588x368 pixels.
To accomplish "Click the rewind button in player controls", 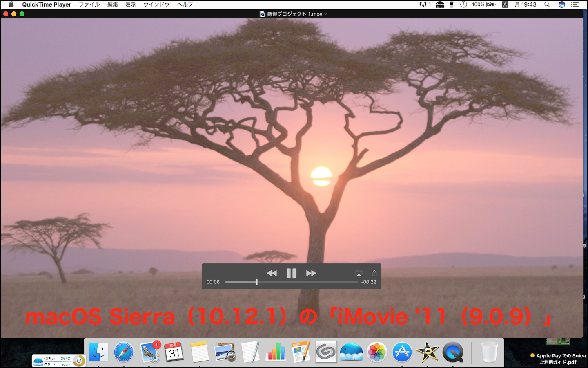I will (x=272, y=273).
